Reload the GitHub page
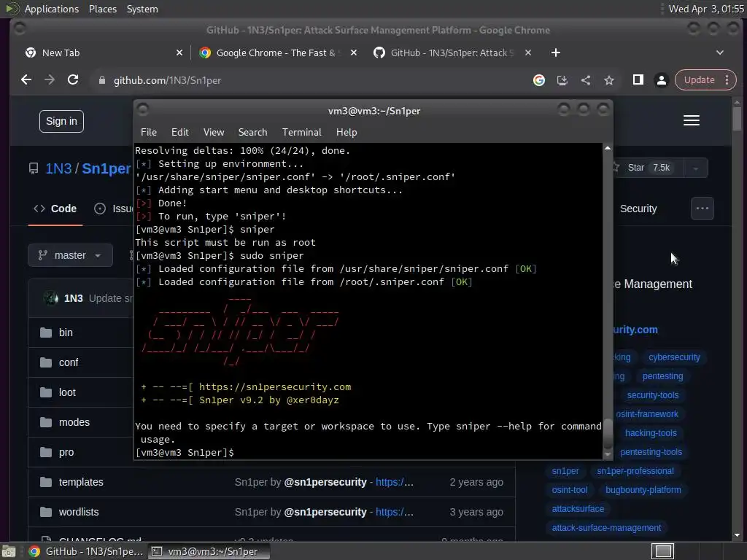 73,80
